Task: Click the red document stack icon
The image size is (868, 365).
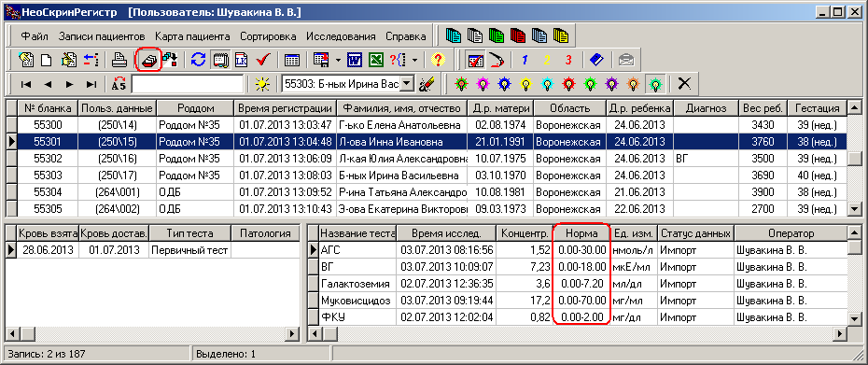Action: [x=518, y=36]
